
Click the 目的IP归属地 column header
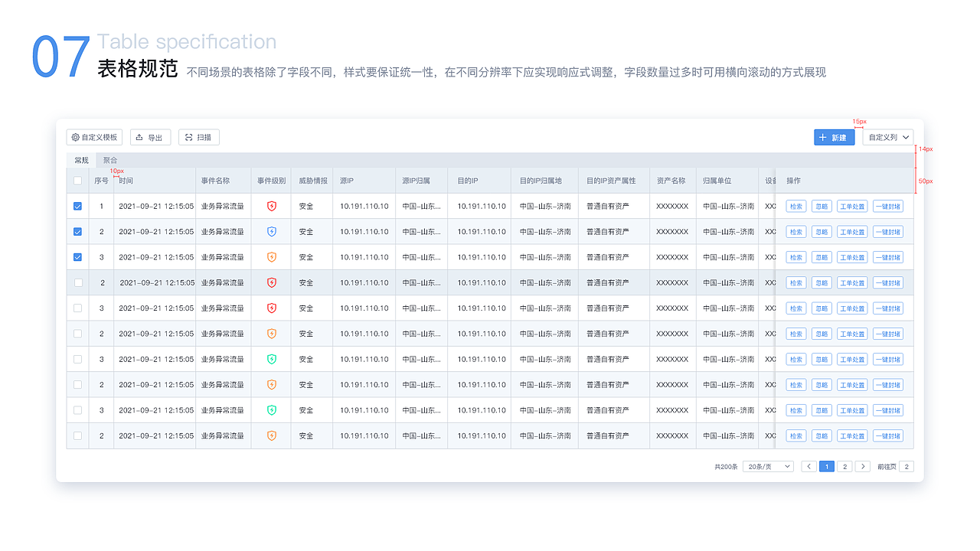pyautogui.click(x=541, y=181)
